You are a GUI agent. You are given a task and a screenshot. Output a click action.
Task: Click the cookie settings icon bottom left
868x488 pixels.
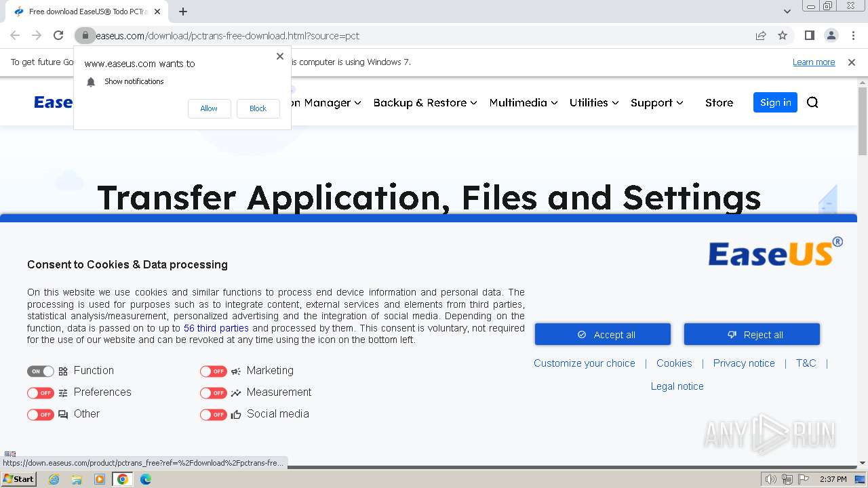pos(9,454)
